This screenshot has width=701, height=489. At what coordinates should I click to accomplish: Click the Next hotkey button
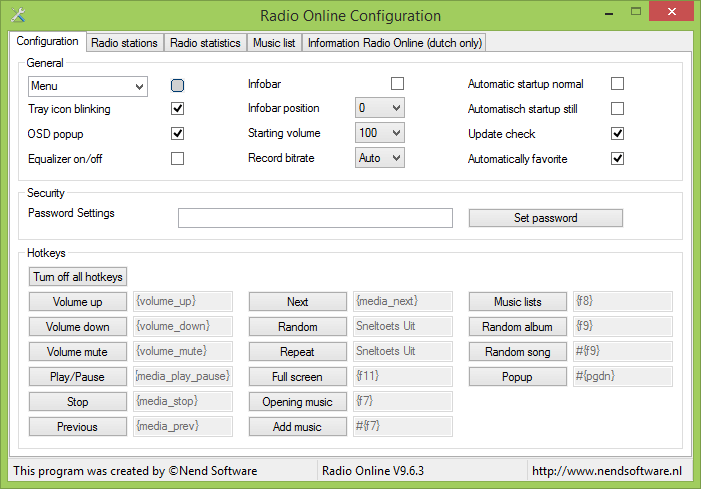(x=298, y=302)
